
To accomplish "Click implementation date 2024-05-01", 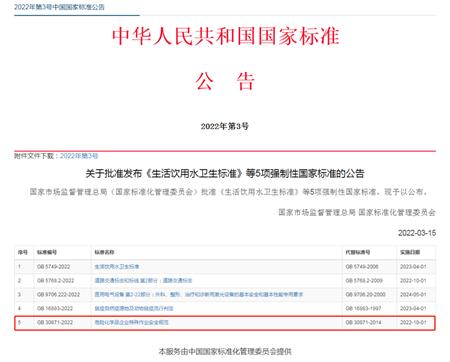I will pos(413,295).
